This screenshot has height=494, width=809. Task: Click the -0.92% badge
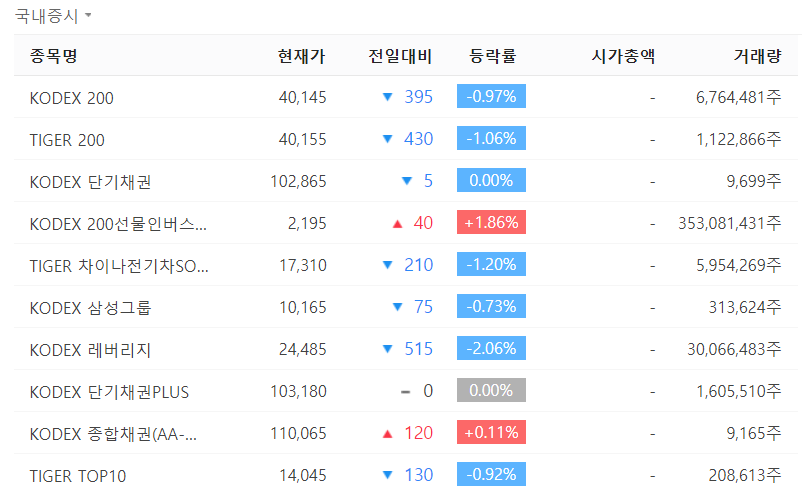[491, 474]
